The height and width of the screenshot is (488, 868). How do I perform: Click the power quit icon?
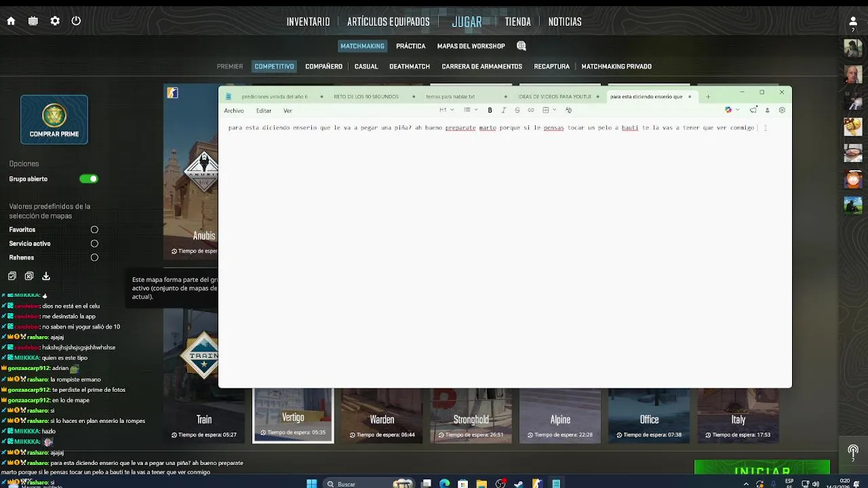point(76,21)
